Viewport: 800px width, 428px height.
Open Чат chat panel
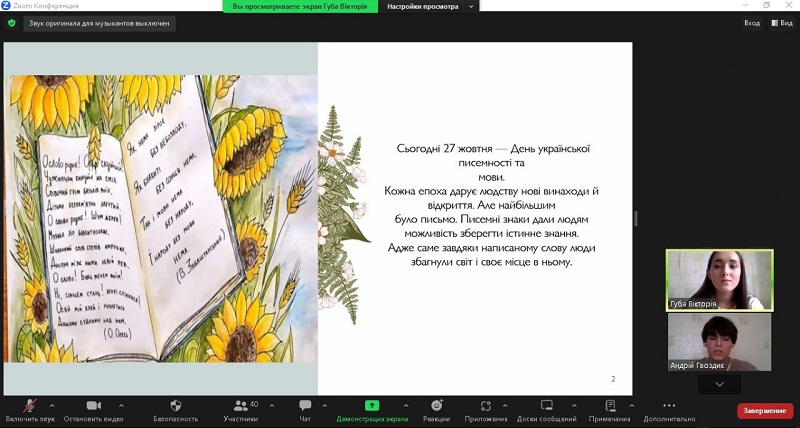pyautogui.click(x=305, y=411)
